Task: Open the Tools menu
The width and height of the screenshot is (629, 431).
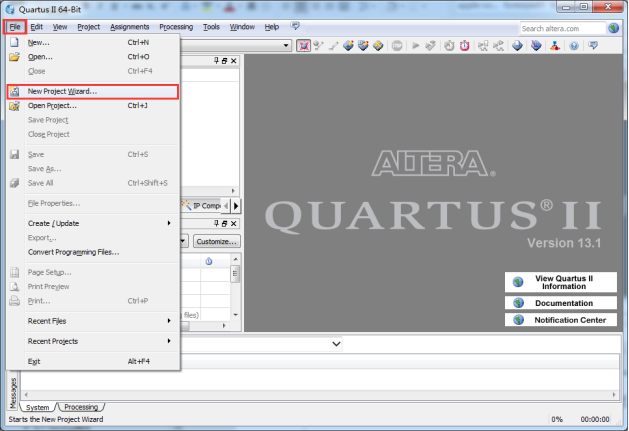Action: (211, 27)
